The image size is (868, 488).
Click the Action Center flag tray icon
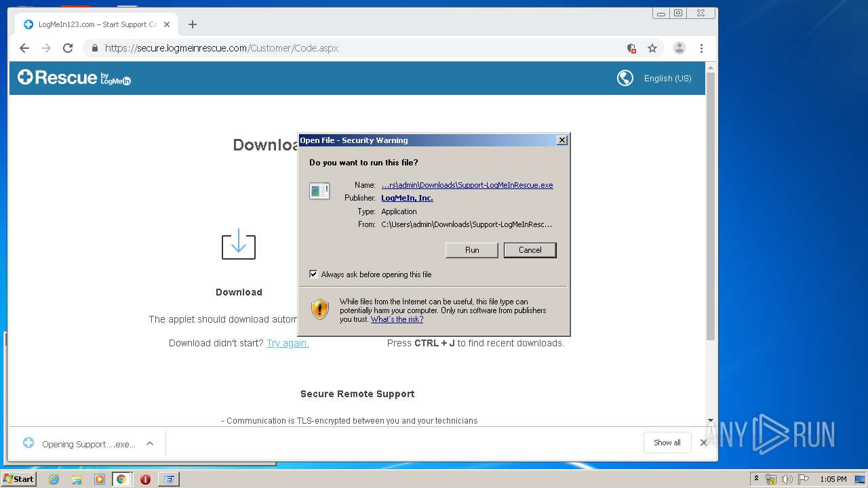804,479
